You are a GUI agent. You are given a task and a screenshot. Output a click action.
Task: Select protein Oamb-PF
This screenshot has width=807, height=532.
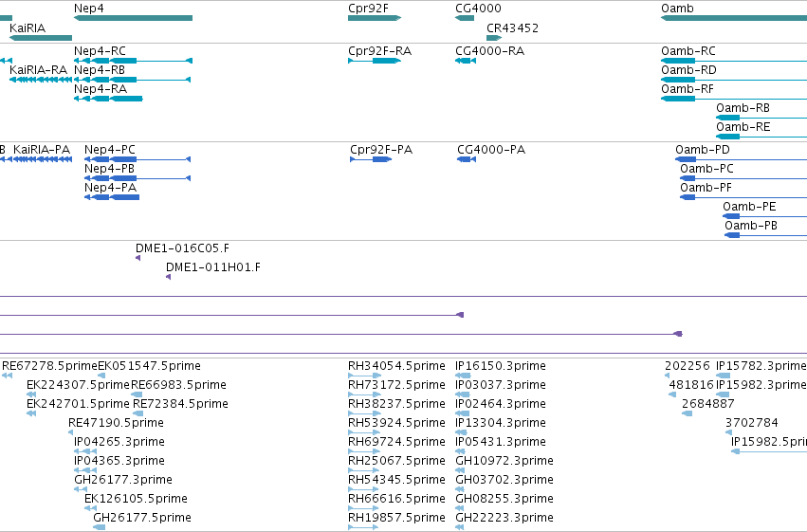[743, 197]
